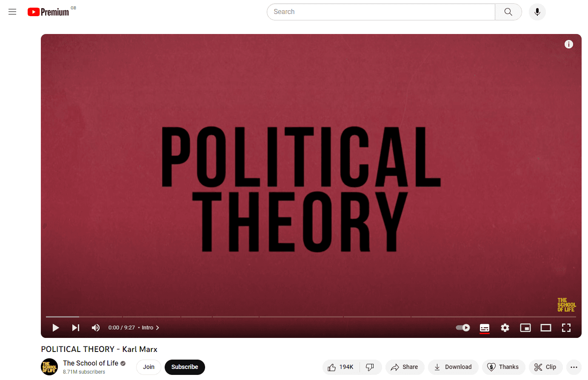Open the hamburger guide menu
Viewport: 588px width, 380px height.
click(12, 12)
